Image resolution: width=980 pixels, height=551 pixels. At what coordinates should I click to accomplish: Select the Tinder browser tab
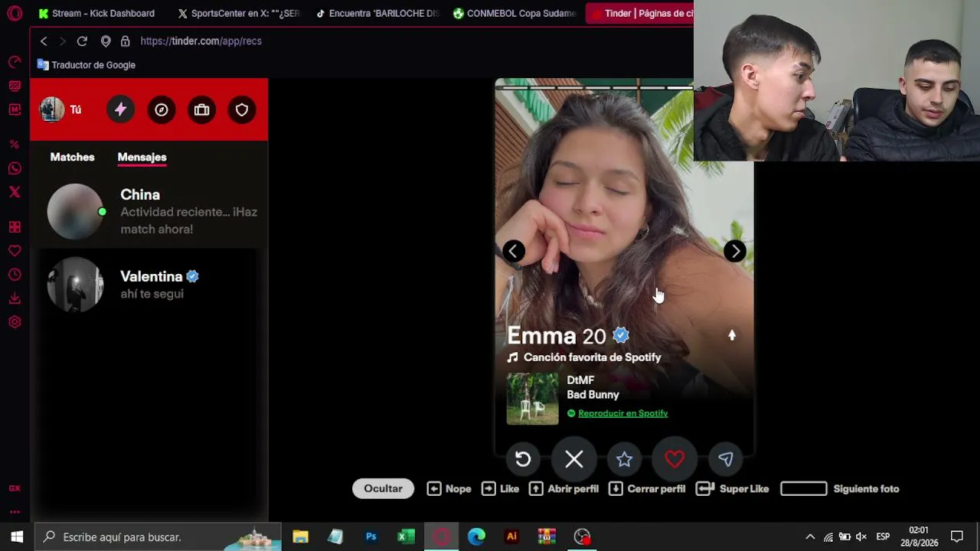(x=640, y=13)
